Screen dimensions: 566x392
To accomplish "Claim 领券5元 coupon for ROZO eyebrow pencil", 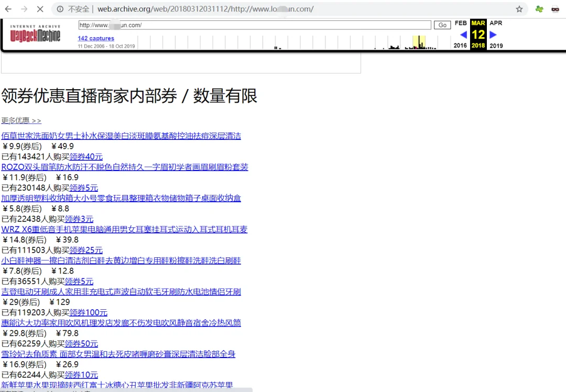I will [84, 188].
